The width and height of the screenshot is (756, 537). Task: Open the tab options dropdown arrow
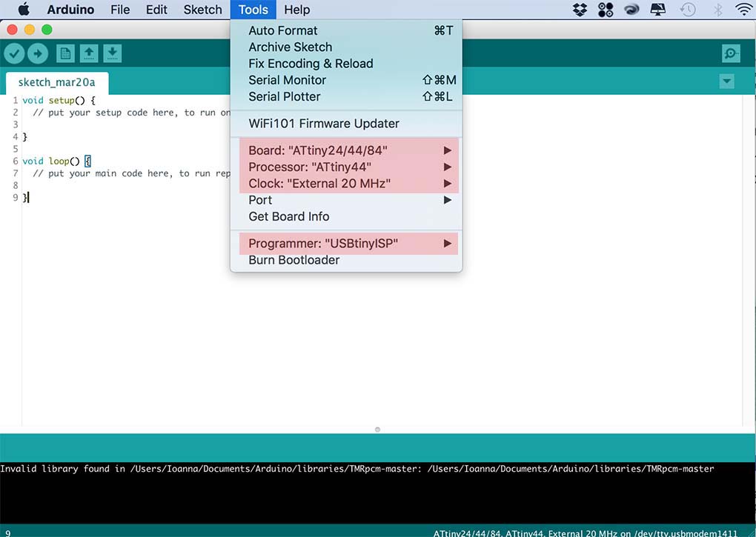726,81
